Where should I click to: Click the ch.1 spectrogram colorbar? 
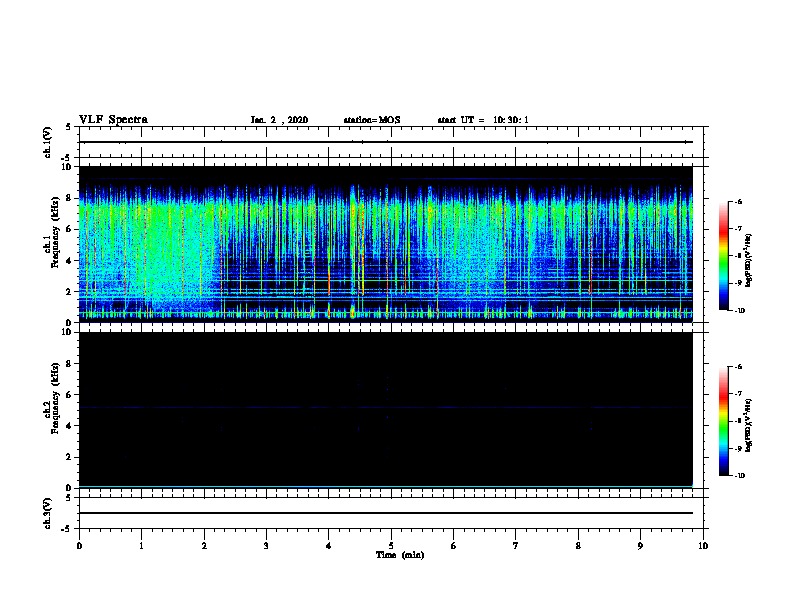coord(723,256)
